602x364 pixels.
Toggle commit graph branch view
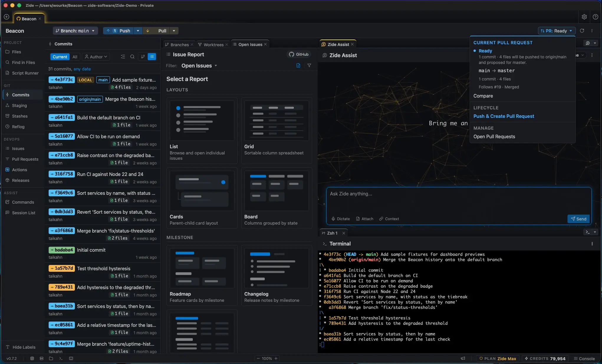(x=143, y=57)
